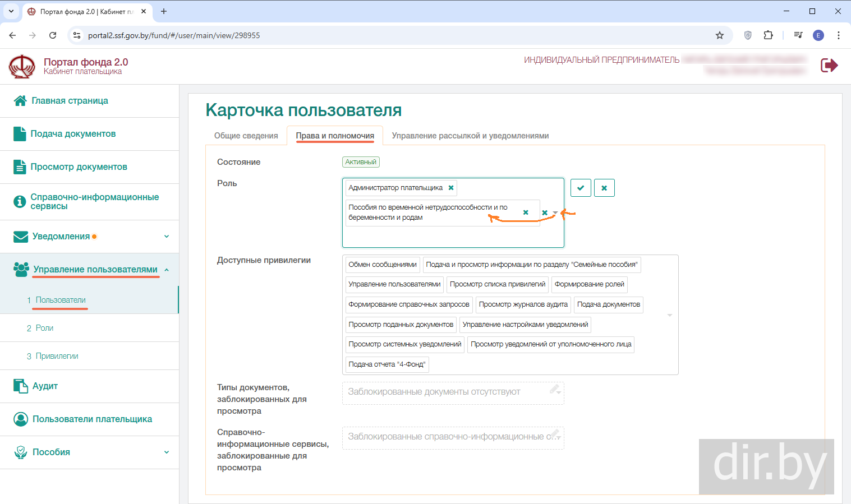Screen dimensions: 851x504
Task: Click the Подача отчета "4-Фонд" privilege tag
Action: (x=387, y=364)
